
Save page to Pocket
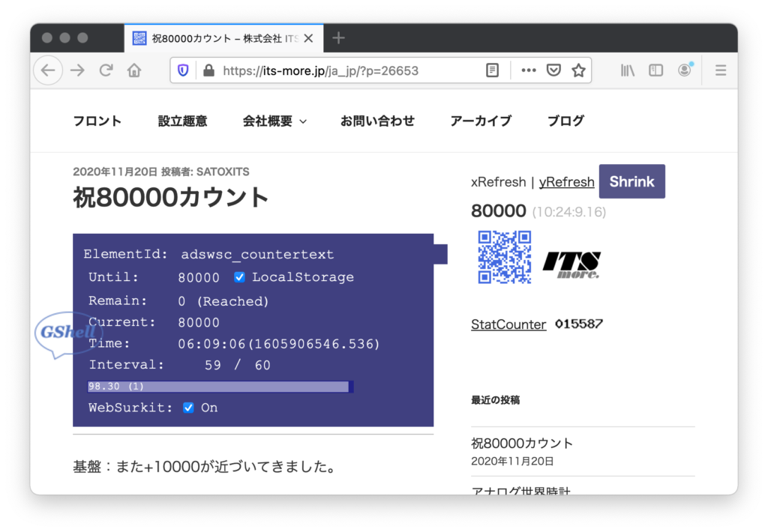[553, 70]
